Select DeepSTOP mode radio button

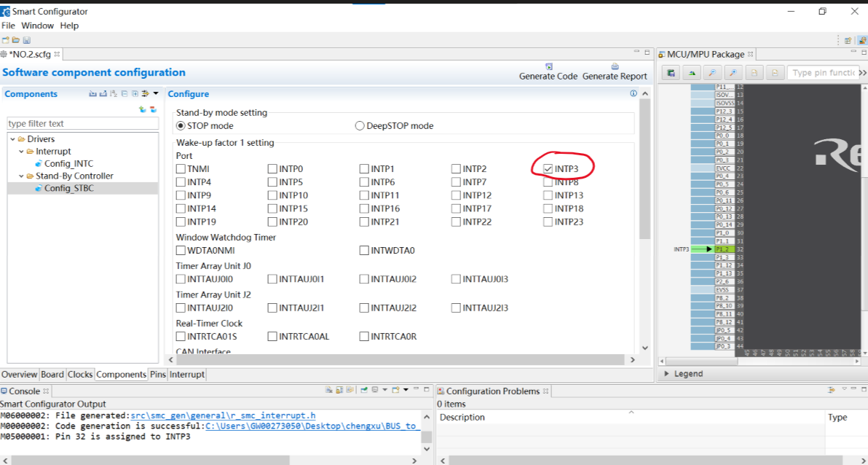pyautogui.click(x=360, y=126)
